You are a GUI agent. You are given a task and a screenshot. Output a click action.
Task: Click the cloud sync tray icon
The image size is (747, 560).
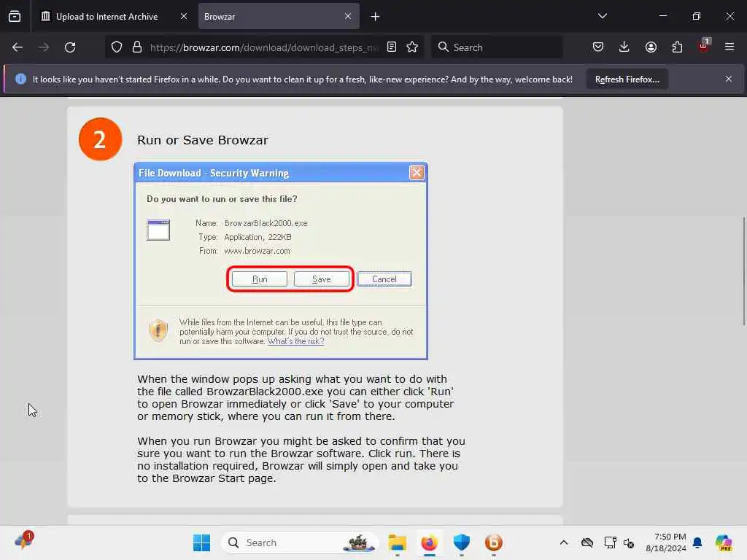point(587,542)
